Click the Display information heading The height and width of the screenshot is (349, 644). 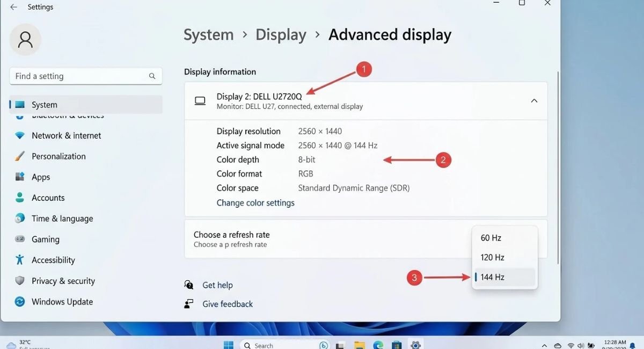[x=220, y=72]
